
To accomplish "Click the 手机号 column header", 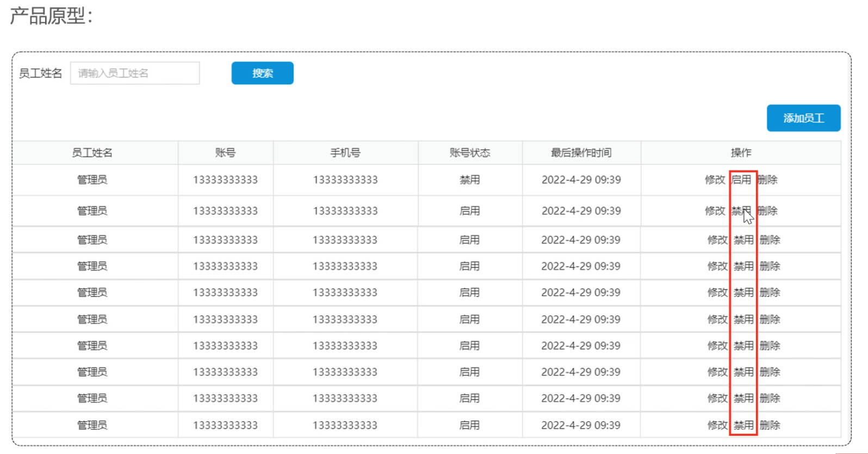I will pos(345,153).
